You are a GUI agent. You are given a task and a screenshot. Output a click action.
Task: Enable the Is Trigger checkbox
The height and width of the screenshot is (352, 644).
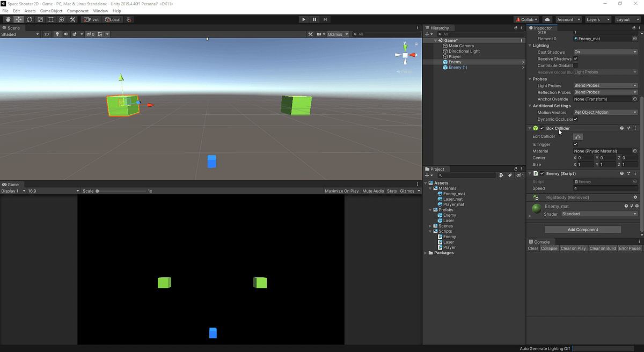point(575,144)
